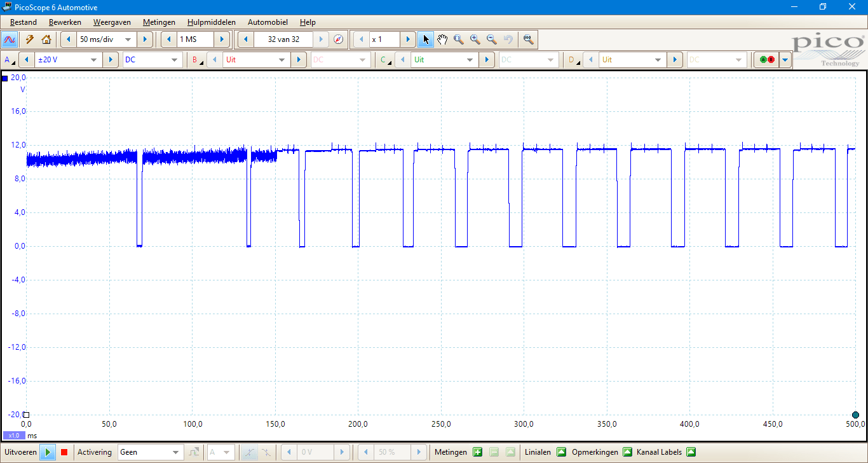Image resolution: width=868 pixels, height=463 pixels.
Task: Toggle the Linialen rulers display button
Action: [561, 452]
